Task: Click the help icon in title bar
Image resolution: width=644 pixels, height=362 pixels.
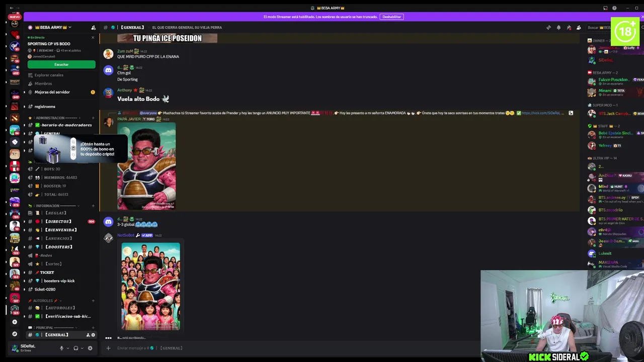Action: click(614, 8)
